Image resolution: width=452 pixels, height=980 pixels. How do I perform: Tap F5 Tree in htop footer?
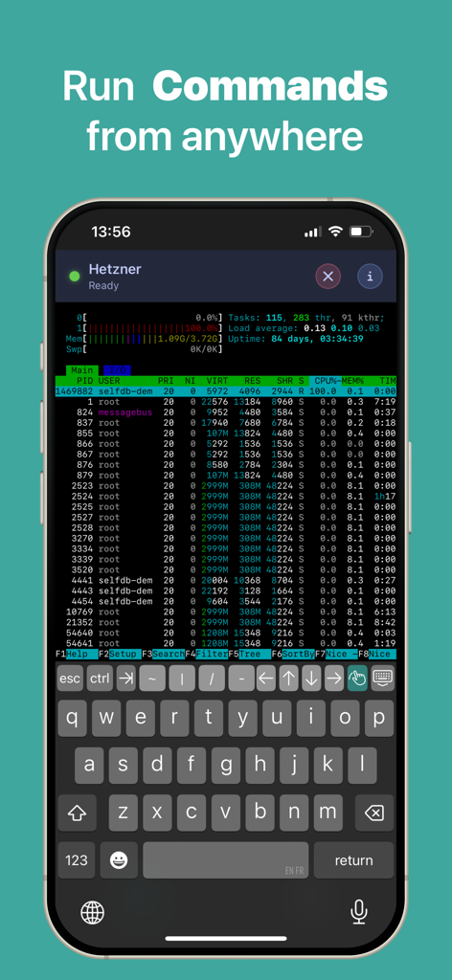pos(249,655)
